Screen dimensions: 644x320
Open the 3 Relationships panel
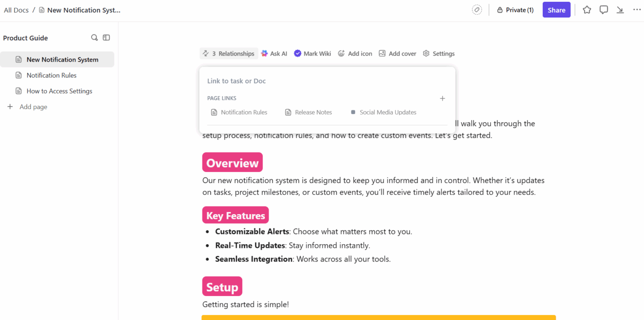coord(229,53)
